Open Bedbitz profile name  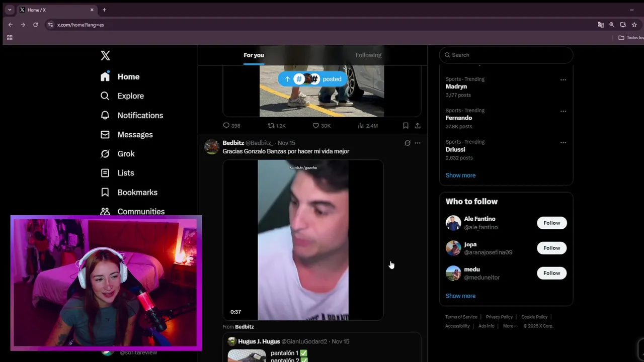click(233, 143)
